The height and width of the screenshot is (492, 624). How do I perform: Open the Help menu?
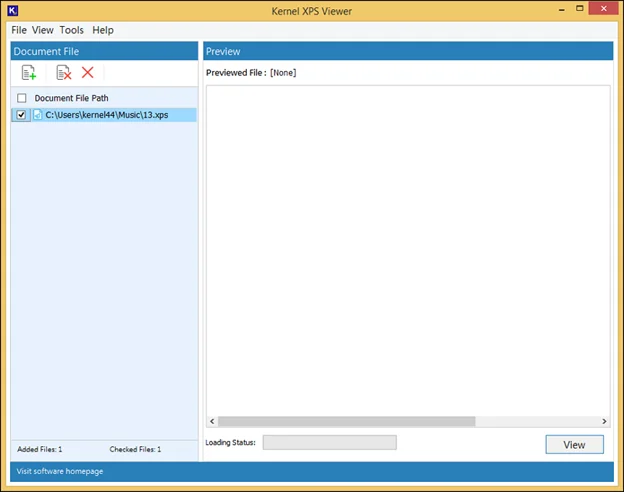[103, 30]
